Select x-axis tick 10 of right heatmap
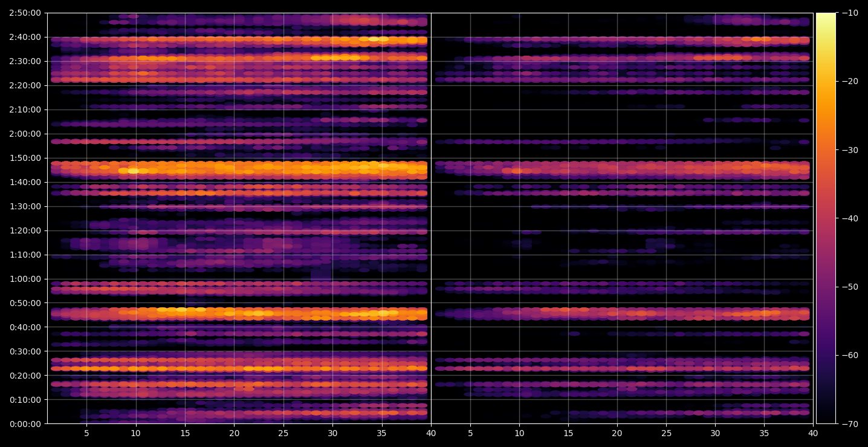The height and width of the screenshot is (447, 868). 519,433
